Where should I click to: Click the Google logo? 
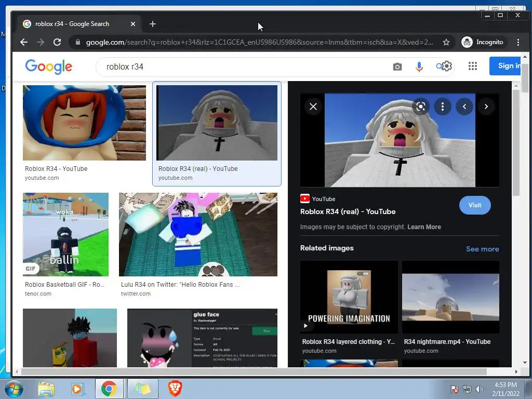pos(48,66)
